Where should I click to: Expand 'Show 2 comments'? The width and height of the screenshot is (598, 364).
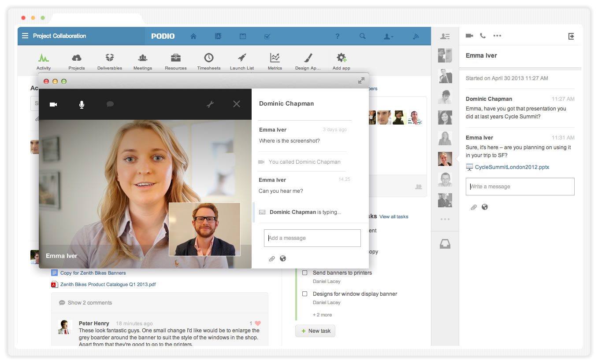(x=89, y=303)
